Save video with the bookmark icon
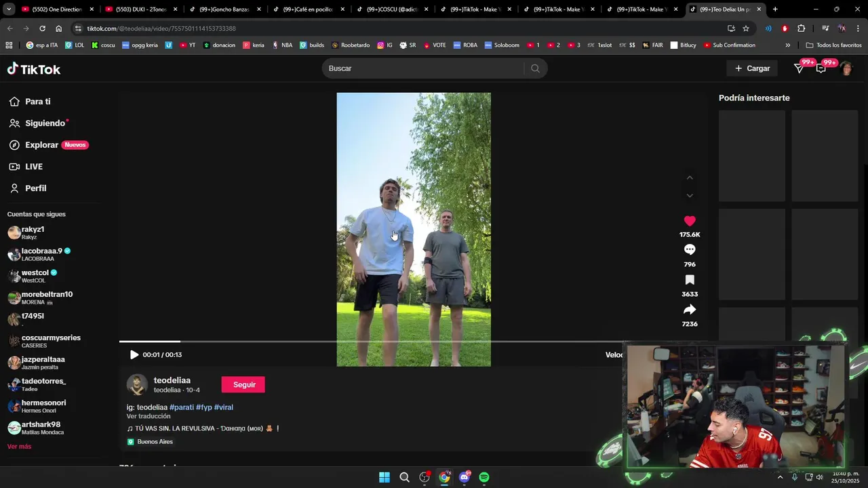The height and width of the screenshot is (488, 868). tap(690, 280)
